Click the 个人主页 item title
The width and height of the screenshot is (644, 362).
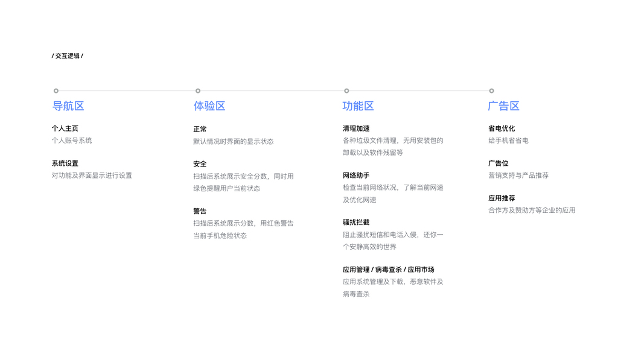point(65,129)
